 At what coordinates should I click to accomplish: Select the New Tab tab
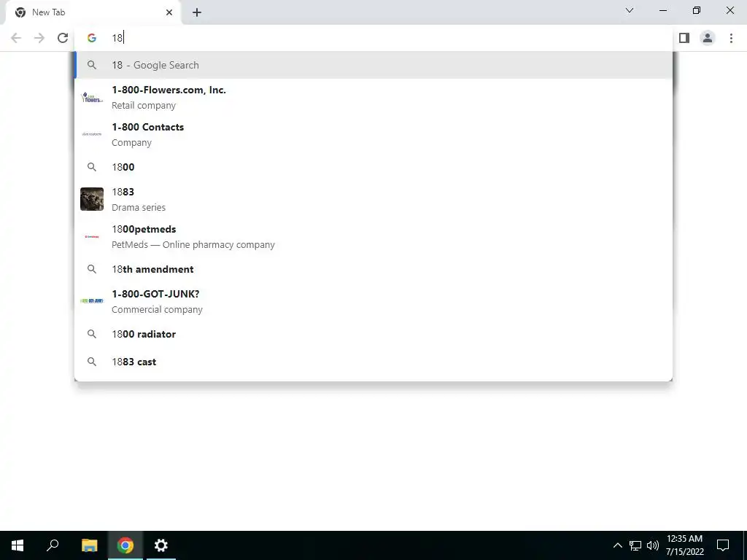tap(93, 12)
